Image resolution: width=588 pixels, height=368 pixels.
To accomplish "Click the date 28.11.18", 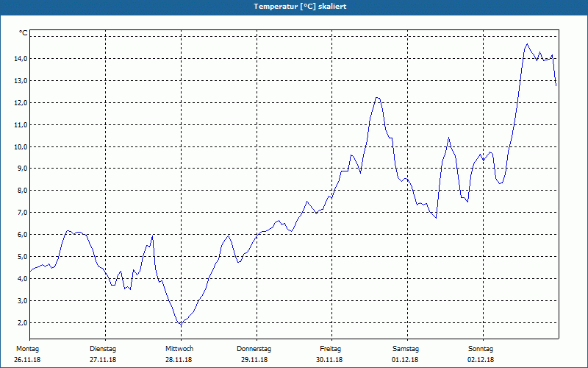I will (179, 360).
